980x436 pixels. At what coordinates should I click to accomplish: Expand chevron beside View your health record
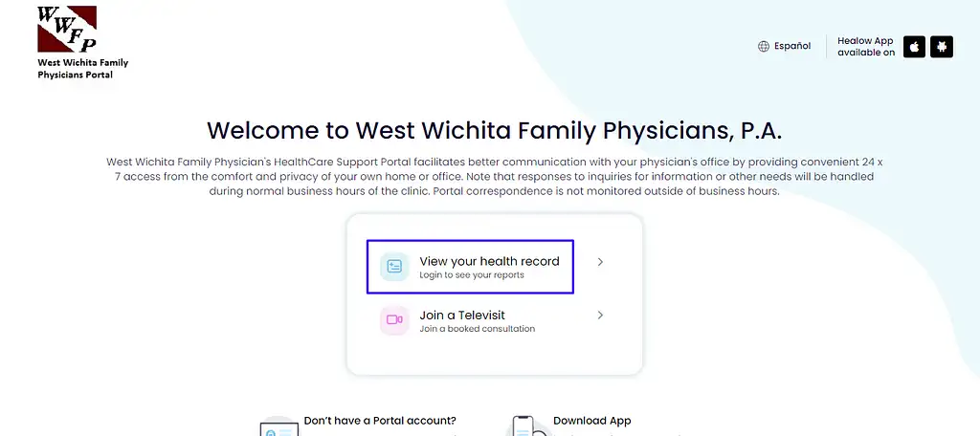click(600, 262)
